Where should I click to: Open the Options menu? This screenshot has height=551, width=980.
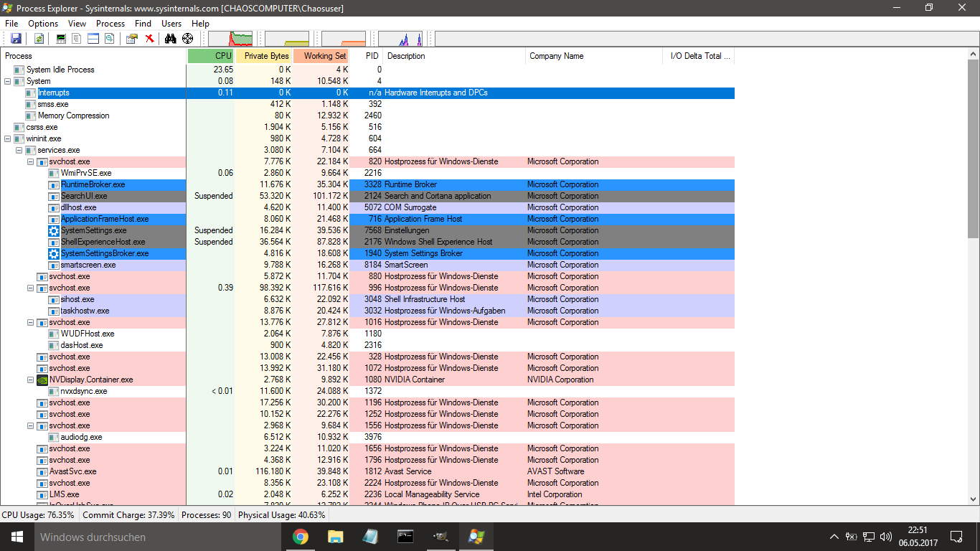click(43, 24)
